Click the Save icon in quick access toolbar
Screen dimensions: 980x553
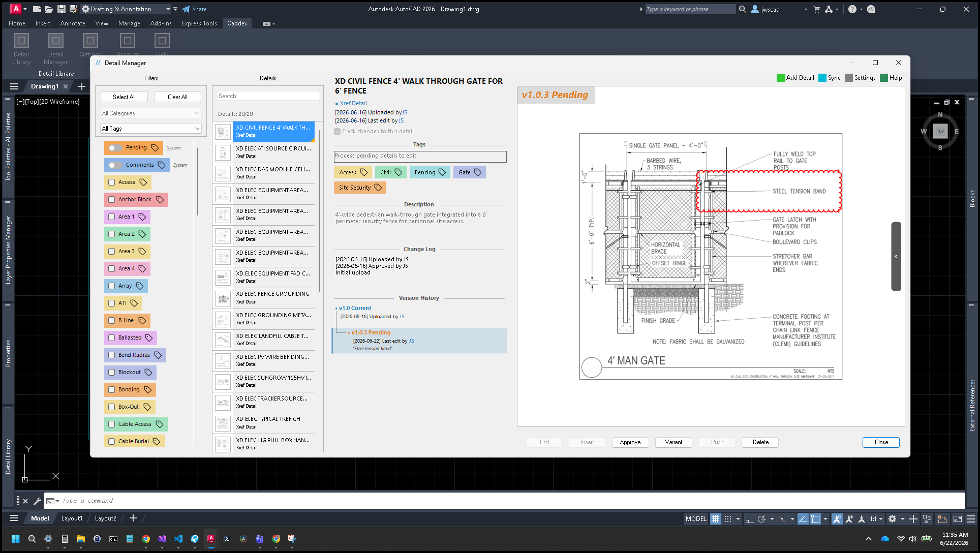[x=61, y=9]
